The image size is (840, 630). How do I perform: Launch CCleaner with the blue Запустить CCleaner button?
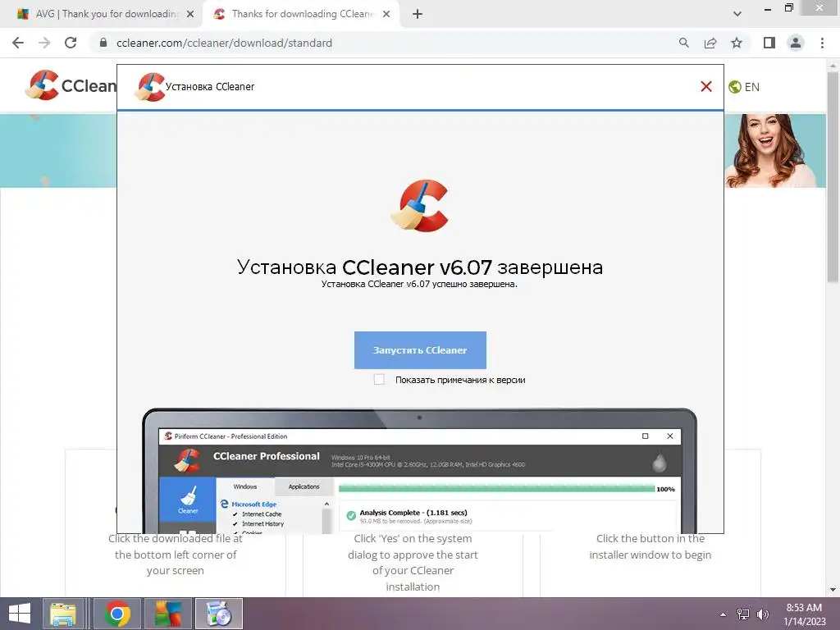click(420, 349)
